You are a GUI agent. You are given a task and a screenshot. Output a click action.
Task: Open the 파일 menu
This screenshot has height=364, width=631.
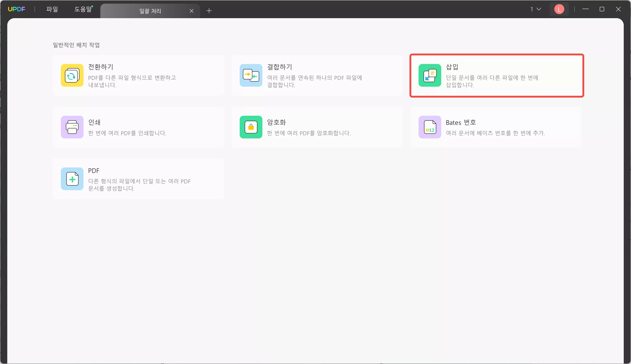[52, 9]
